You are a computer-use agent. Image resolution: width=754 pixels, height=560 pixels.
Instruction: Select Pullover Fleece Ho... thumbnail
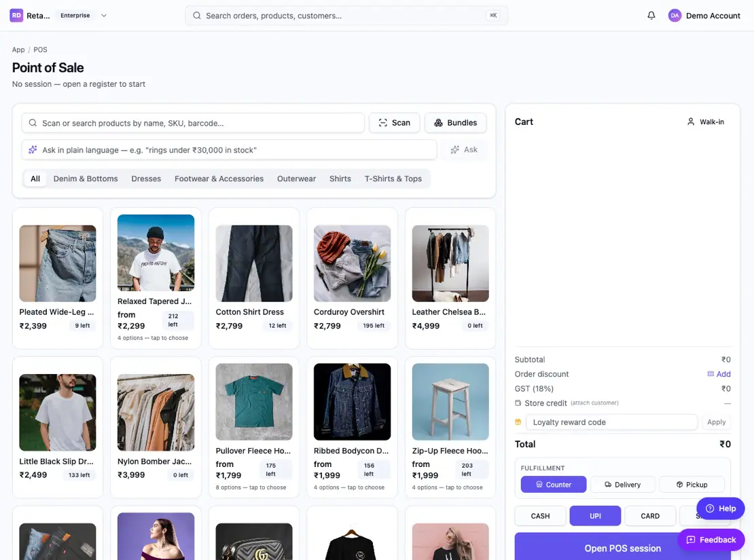(254, 402)
